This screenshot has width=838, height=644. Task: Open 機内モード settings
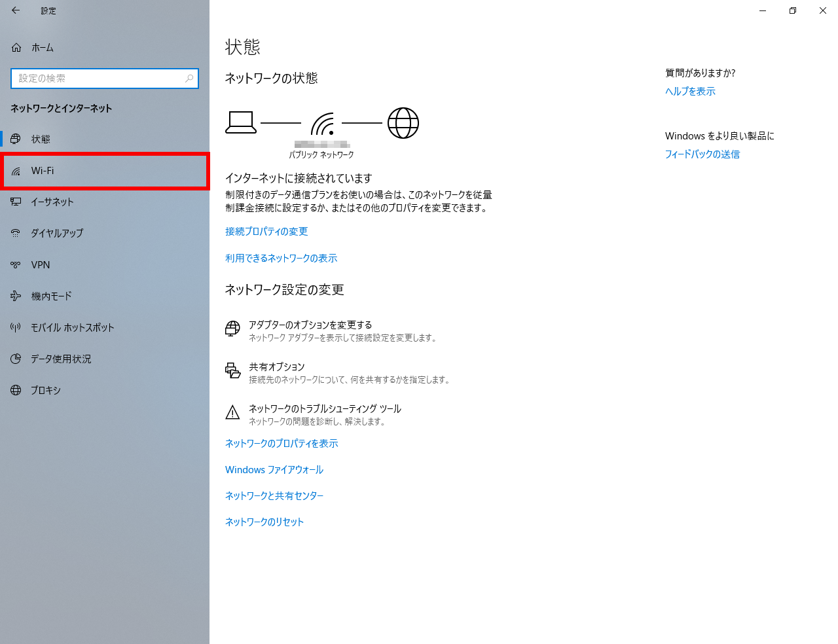tap(105, 296)
